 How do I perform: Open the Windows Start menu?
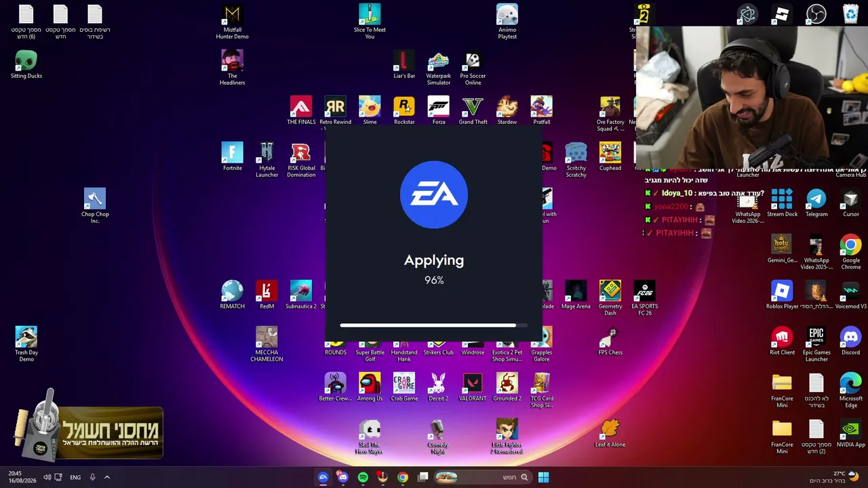click(543, 477)
